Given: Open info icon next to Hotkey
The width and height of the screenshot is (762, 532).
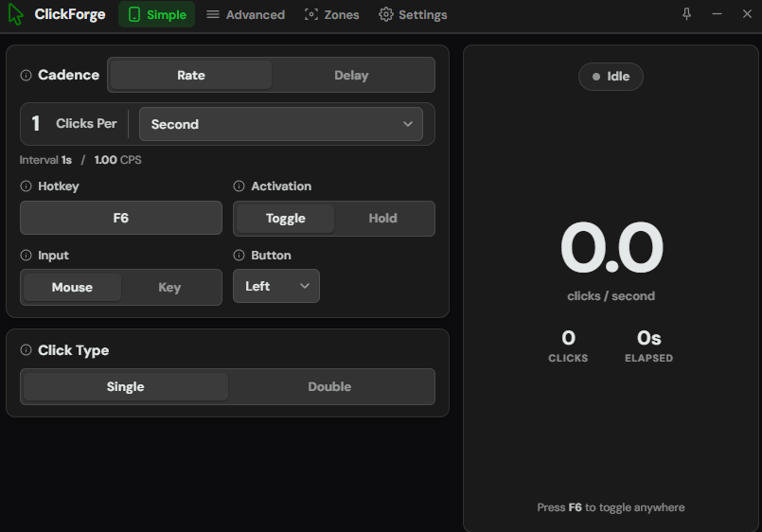Looking at the screenshot, I should pyautogui.click(x=26, y=186).
